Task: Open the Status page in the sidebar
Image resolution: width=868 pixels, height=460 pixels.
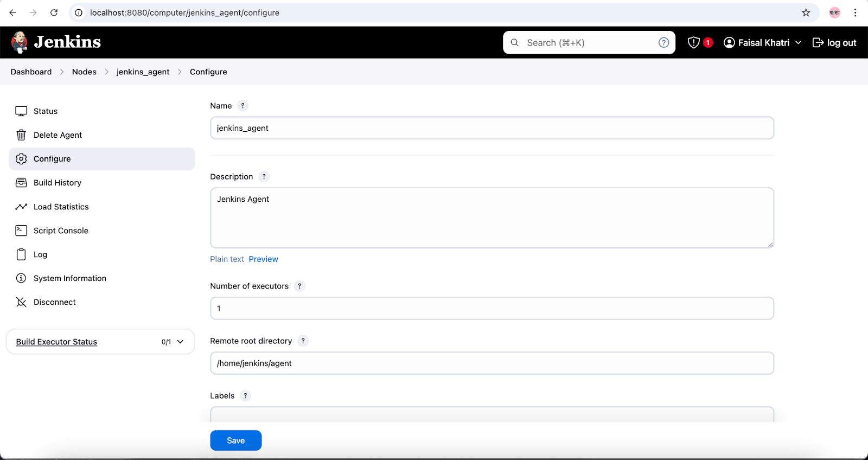Action: (x=101, y=111)
